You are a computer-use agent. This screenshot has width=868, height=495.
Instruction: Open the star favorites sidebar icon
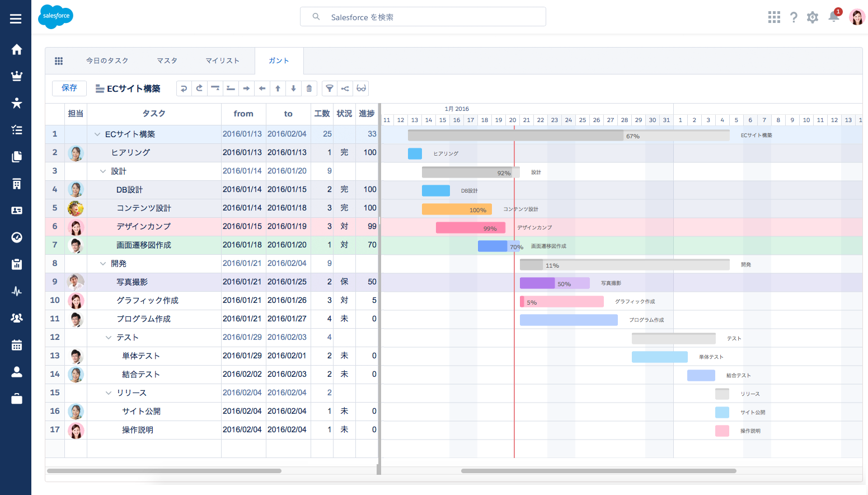tap(17, 103)
